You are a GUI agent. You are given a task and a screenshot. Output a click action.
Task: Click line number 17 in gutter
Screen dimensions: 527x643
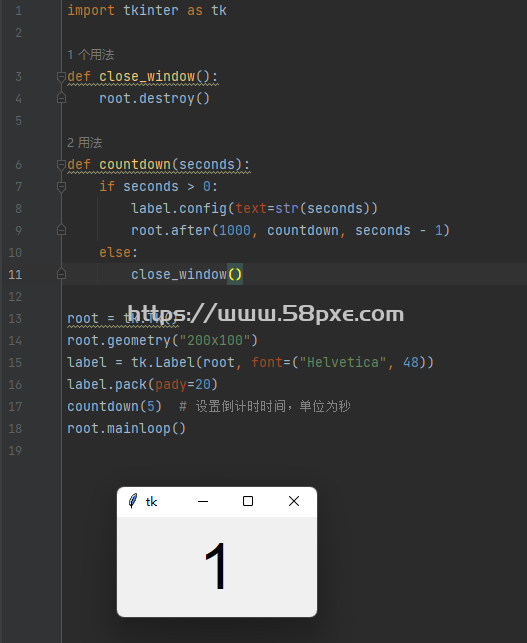pos(15,406)
